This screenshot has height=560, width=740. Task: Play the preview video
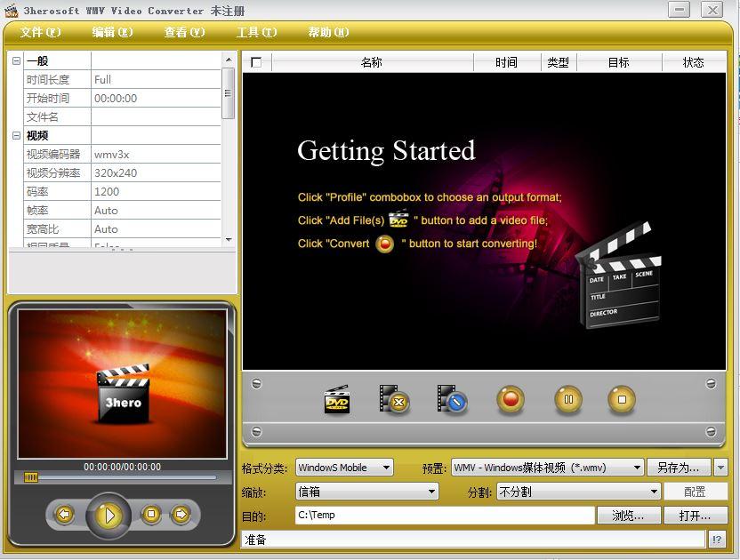(x=109, y=516)
